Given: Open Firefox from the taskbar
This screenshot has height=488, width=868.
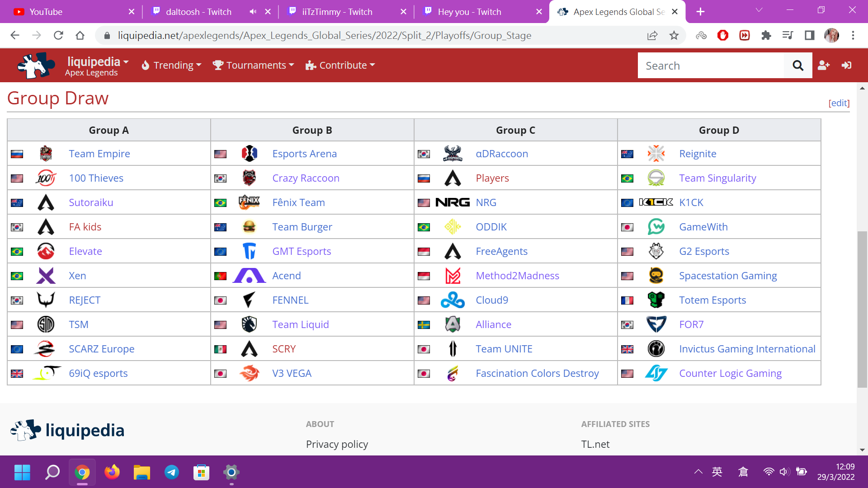Looking at the screenshot, I should click(x=112, y=472).
